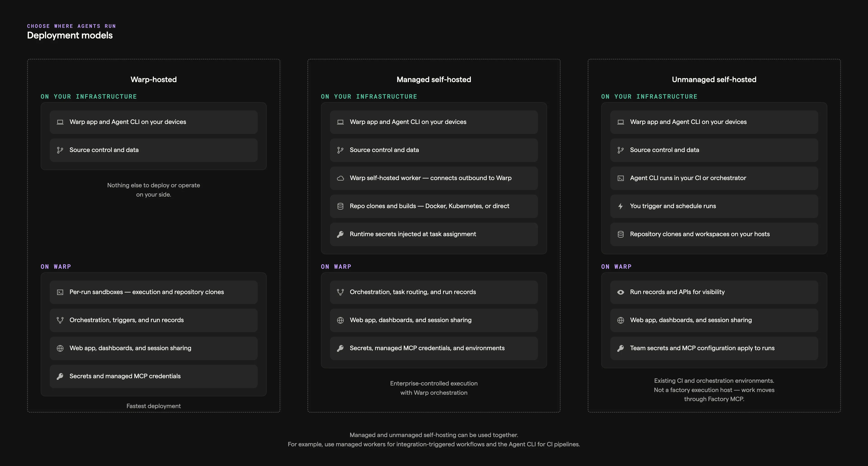This screenshot has height=466, width=868.
Task: Click the key icon beside Secrets and managed MCP credentials
Action: pyautogui.click(x=60, y=376)
